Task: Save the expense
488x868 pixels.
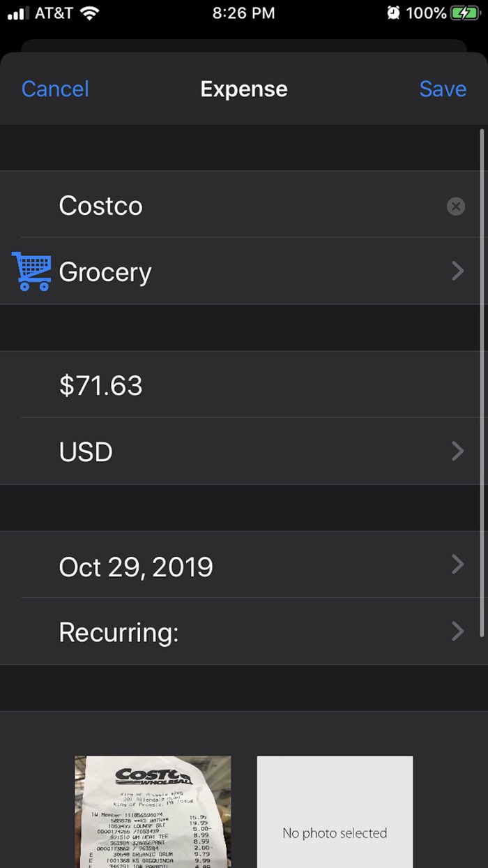Action: 443,89
